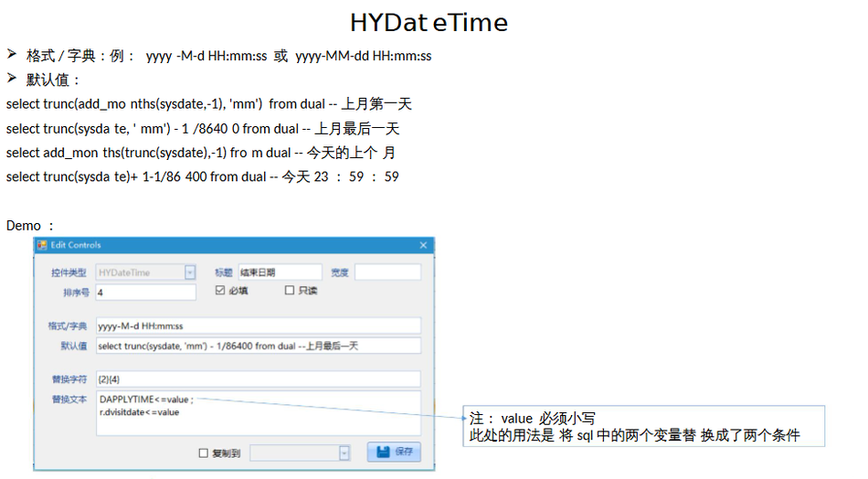The height and width of the screenshot is (479, 868).
Task: Click the 标题 field containing 结束日期
Action: tap(279, 272)
